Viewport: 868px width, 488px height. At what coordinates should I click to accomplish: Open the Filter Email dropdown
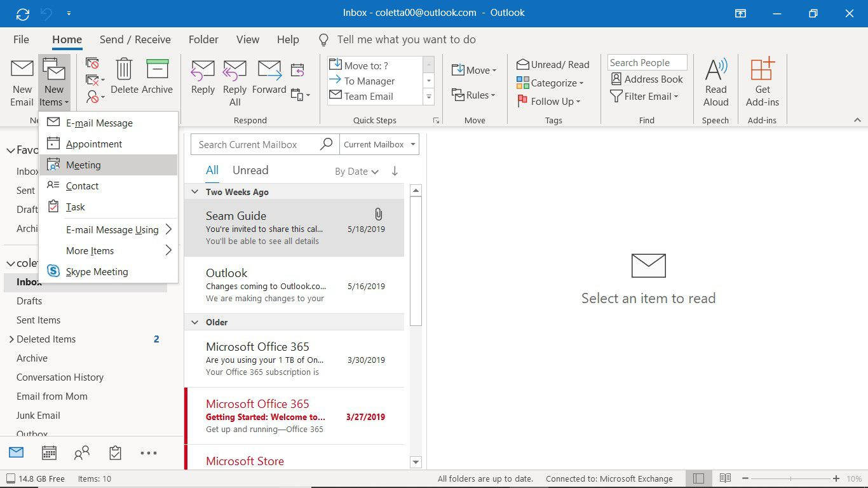point(644,96)
